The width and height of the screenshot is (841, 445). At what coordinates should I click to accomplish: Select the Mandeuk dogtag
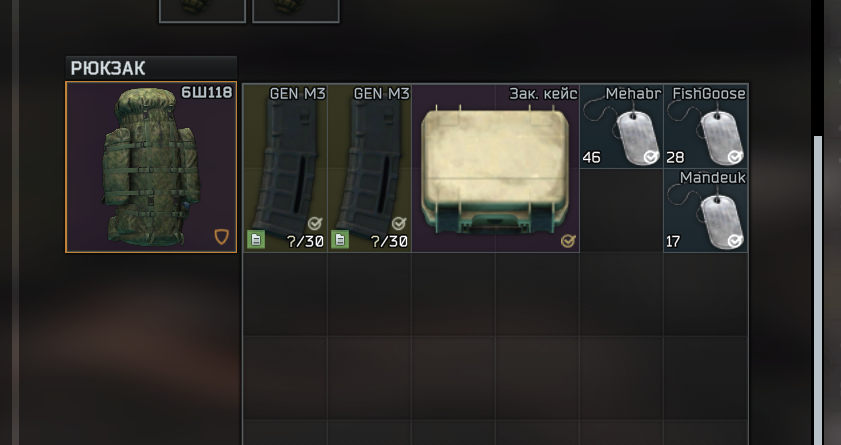click(x=705, y=210)
